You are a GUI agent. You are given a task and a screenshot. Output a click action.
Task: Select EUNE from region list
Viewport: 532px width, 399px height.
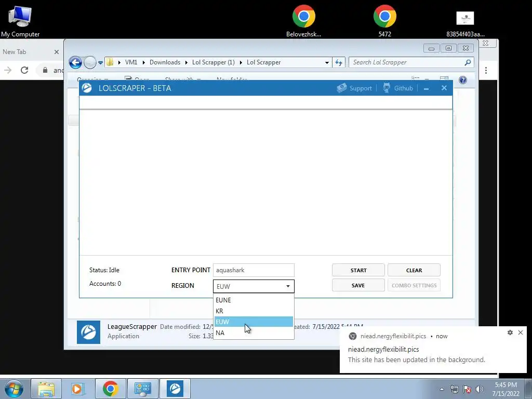click(254, 300)
